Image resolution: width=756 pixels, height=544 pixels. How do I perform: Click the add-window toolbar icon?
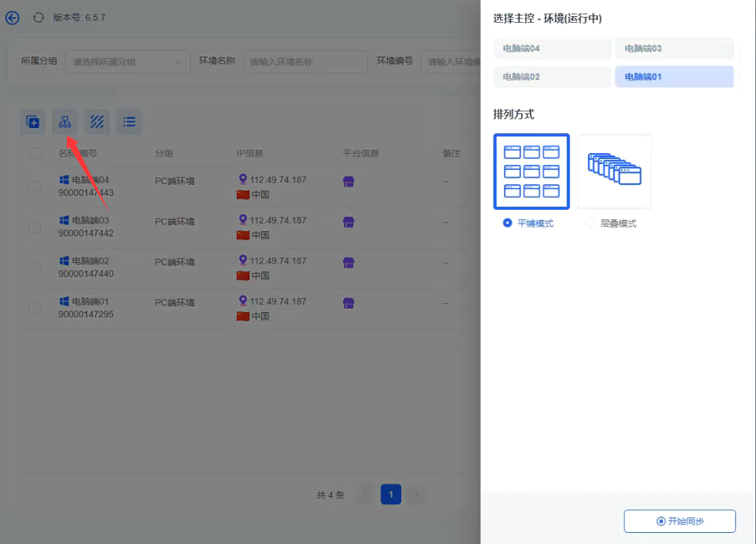(x=32, y=121)
